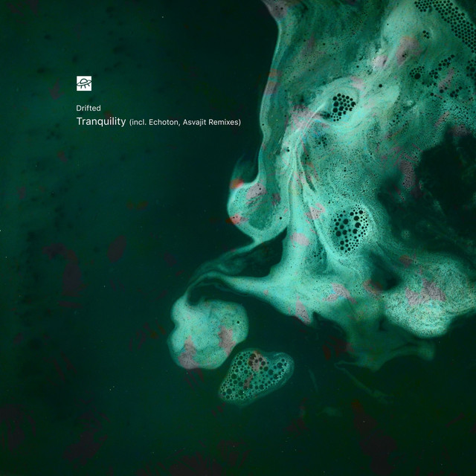Click the text "(incl. Echoton, Asvajit Remixes)"

click(185, 122)
